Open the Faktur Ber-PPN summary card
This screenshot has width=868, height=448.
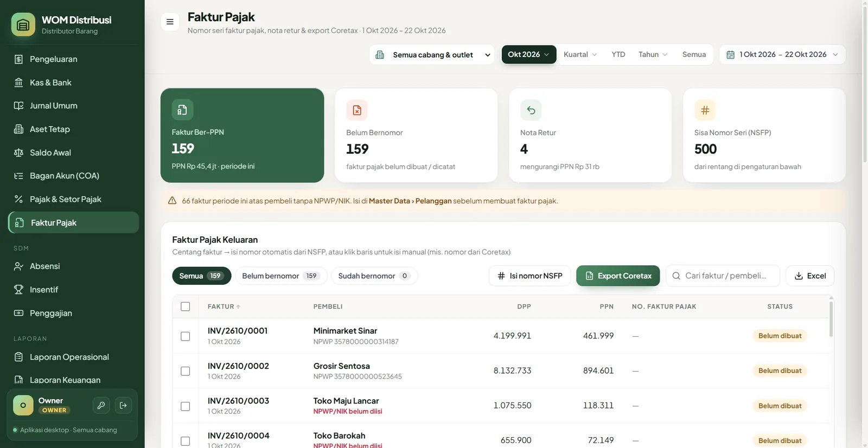(x=242, y=135)
